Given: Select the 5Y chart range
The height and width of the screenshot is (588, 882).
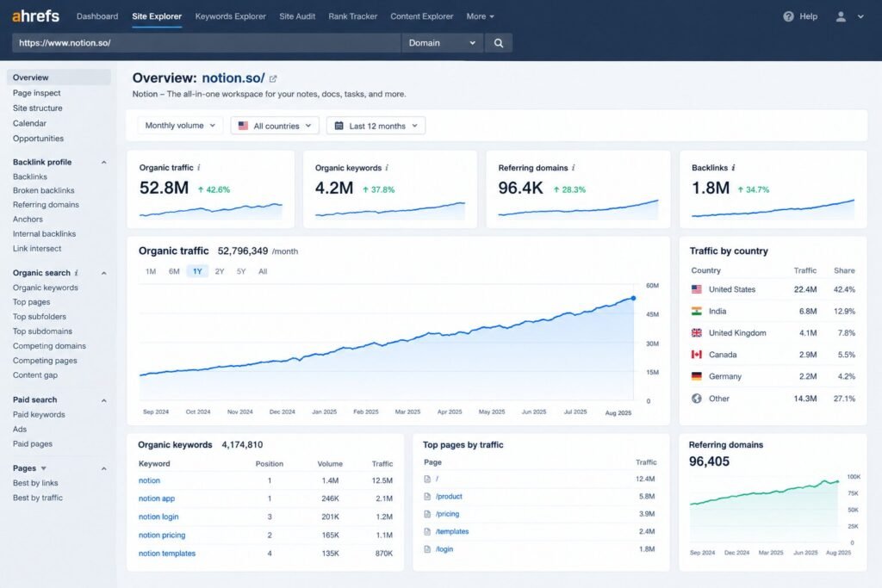Looking at the screenshot, I should click(x=241, y=271).
